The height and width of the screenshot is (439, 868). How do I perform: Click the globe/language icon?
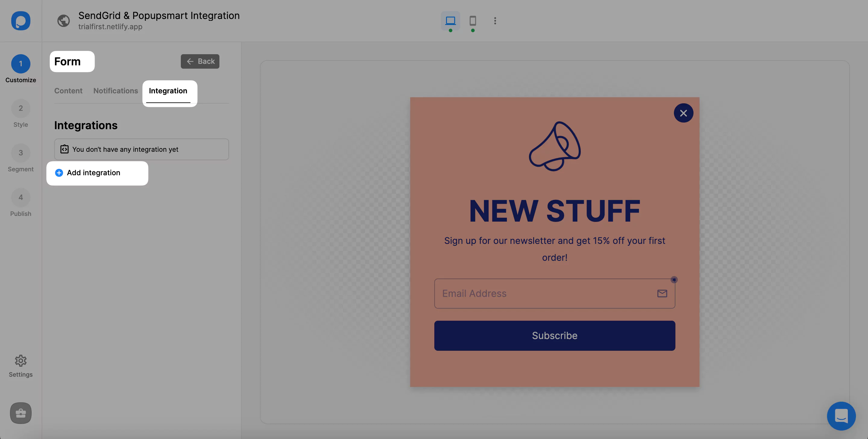pos(63,21)
